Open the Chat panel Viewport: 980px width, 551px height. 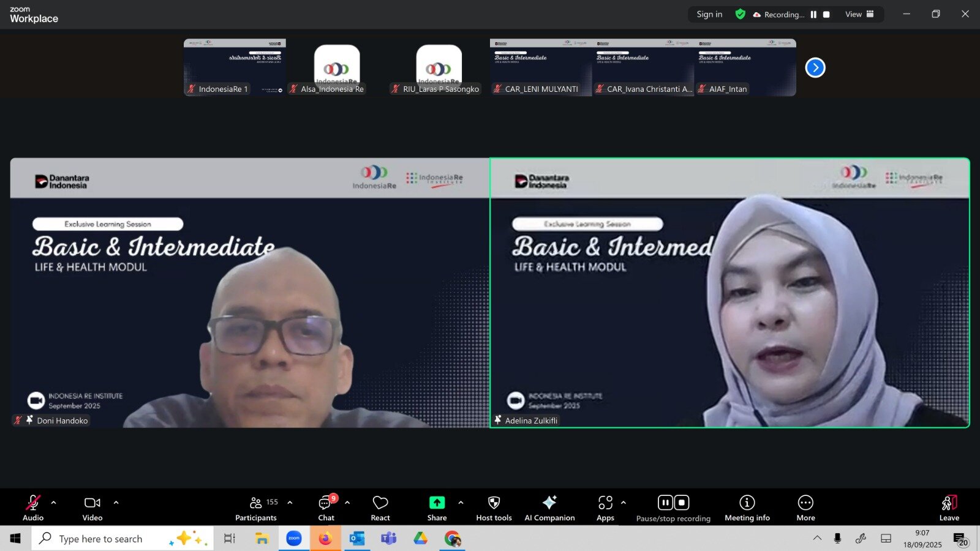[x=326, y=508]
